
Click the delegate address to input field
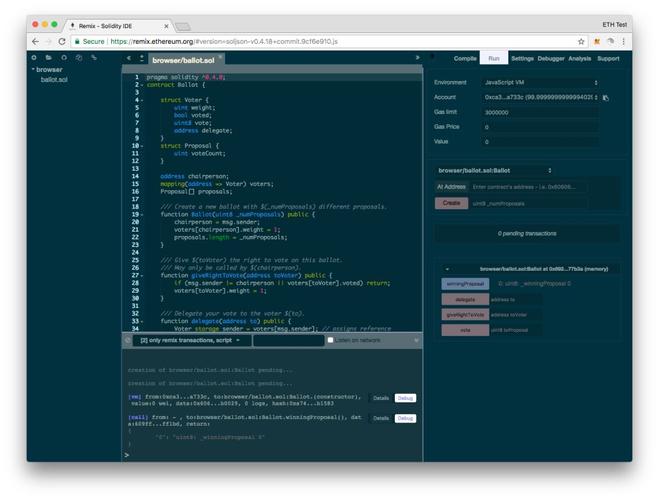pyautogui.click(x=516, y=300)
